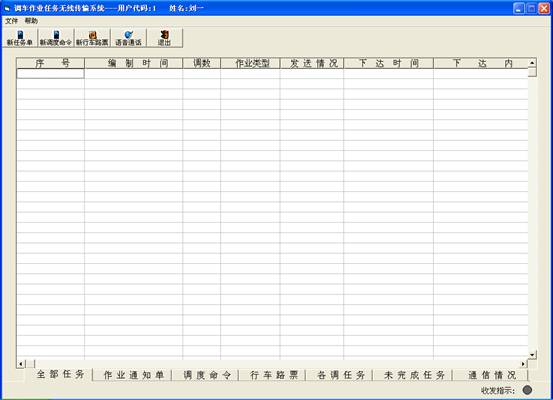Start a voice call with 语音通话
The image size is (553, 400).
pyautogui.click(x=128, y=38)
